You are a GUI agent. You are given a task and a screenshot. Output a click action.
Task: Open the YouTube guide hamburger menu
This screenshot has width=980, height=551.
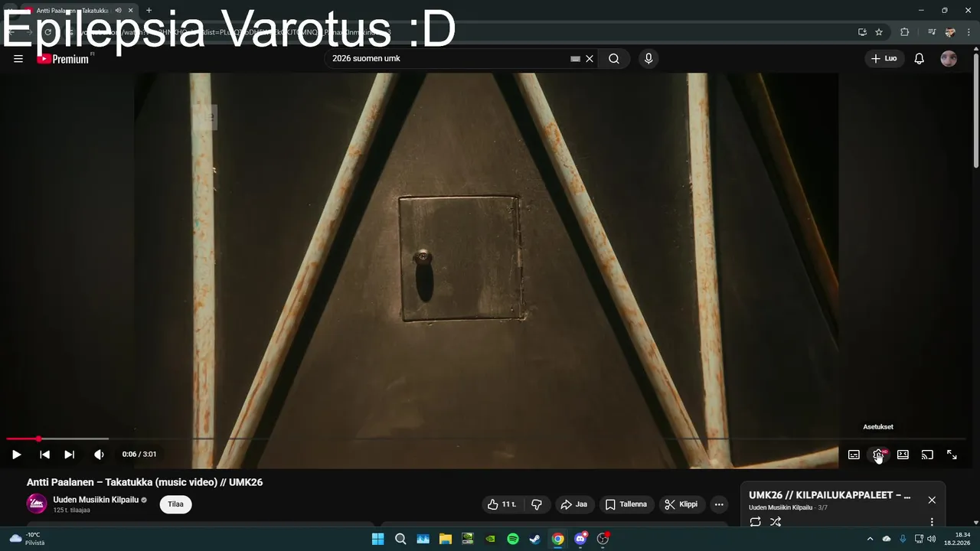click(18, 59)
